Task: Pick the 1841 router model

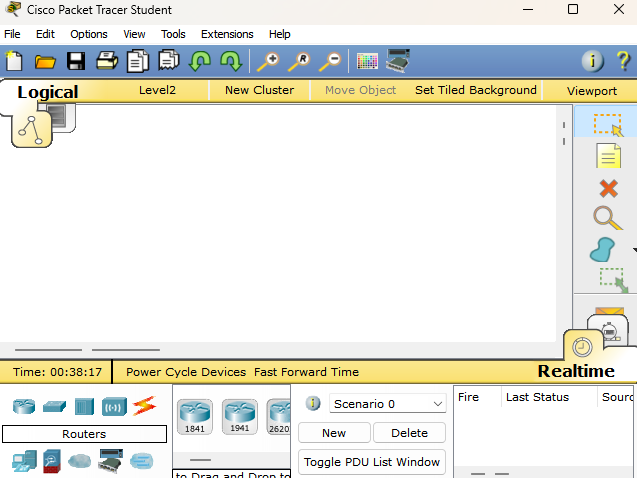Action: 195,417
